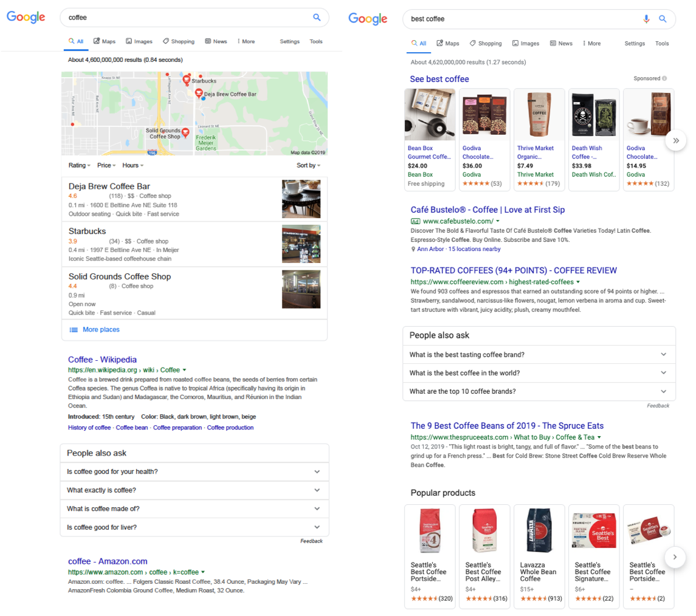696x616 pixels.
Task: Click Deja Brew Coffee Bar photo thumbnail
Action: (x=301, y=199)
